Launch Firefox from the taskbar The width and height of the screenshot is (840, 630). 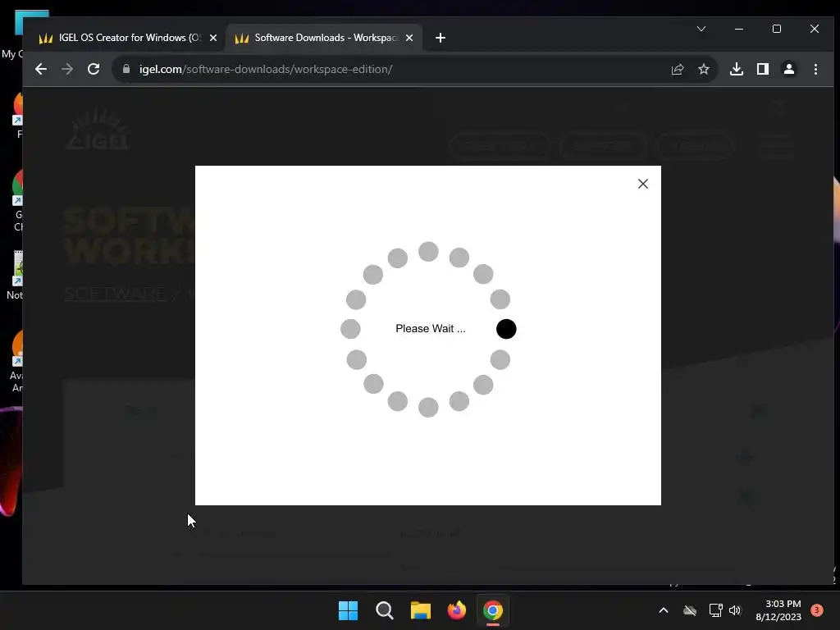tap(456, 610)
